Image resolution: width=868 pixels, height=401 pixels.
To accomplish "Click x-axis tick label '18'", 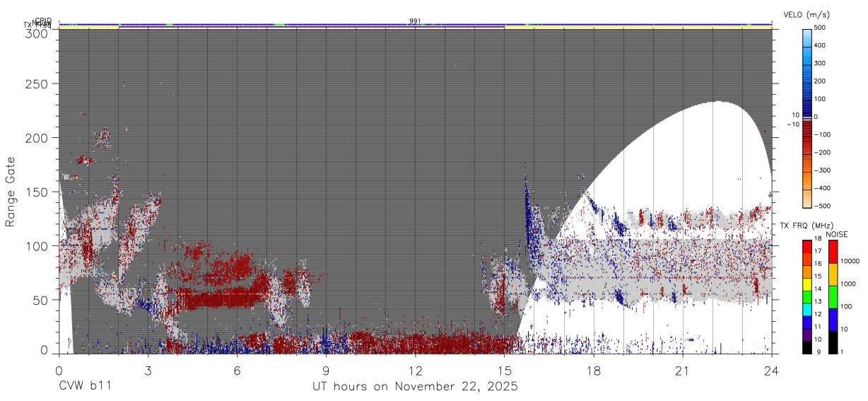I will (593, 370).
